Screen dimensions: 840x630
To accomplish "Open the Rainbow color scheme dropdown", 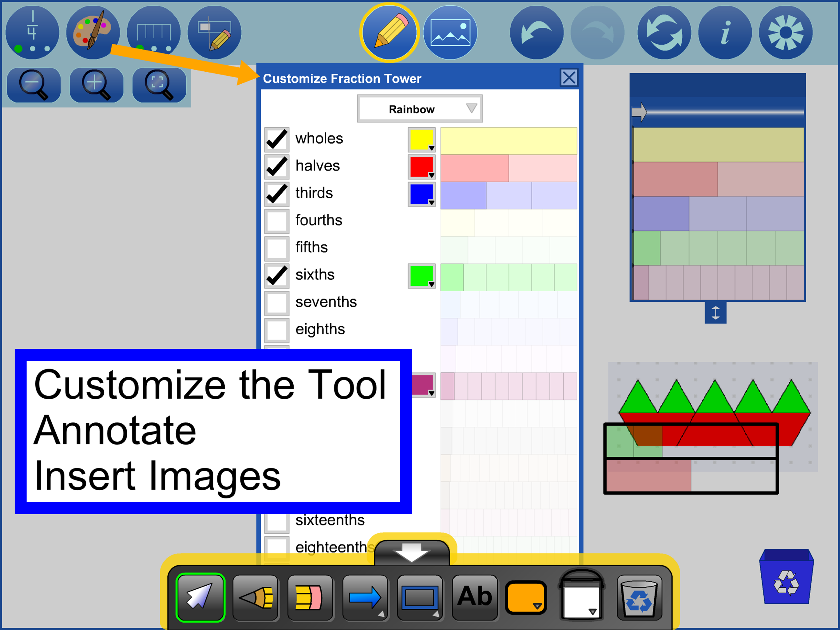I will coord(420,109).
